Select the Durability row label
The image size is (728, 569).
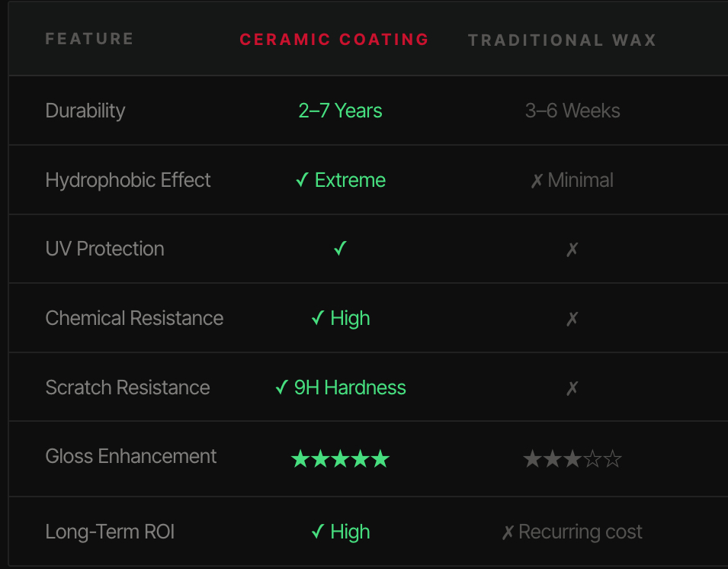pos(85,111)
